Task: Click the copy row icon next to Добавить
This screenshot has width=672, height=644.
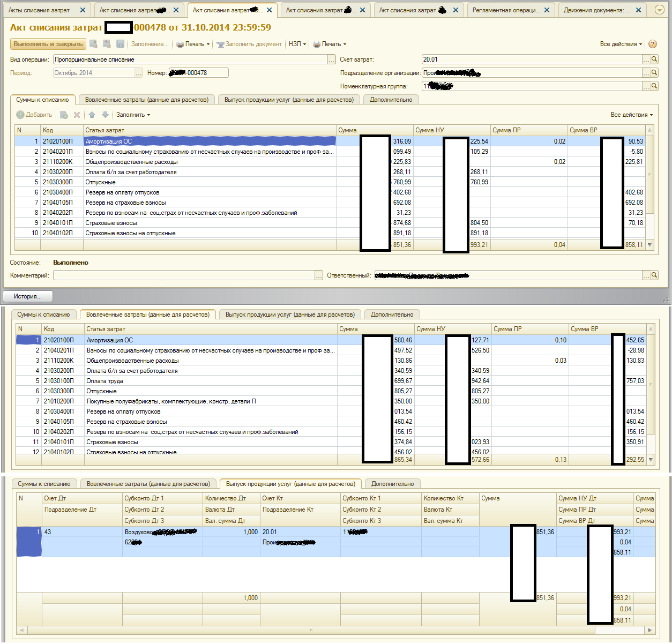Action: pyautogui.click(x=64, y=115)
